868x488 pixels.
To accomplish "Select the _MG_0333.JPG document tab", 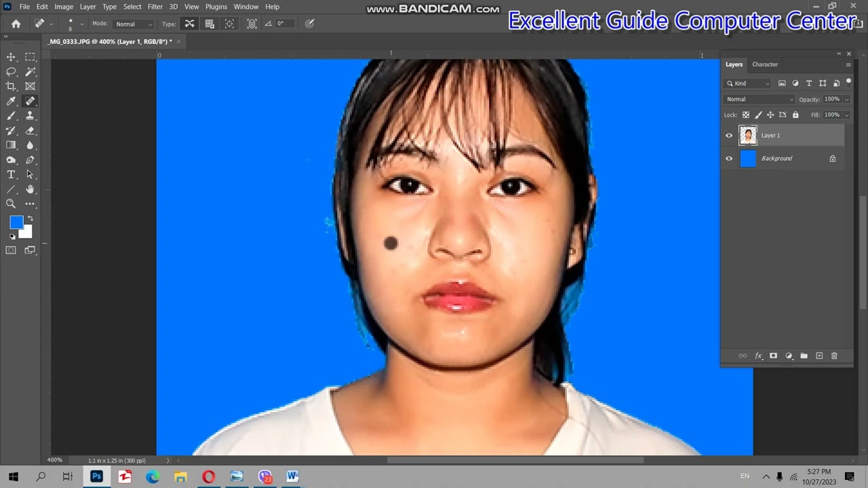I will tap(109, 41).
